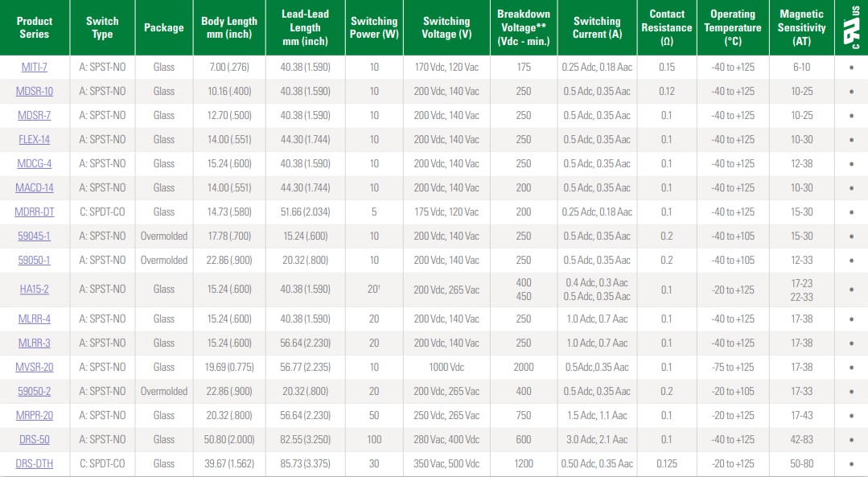Open the HA15-2 product link
Viewport: 868px width, 477px height.
34,290
